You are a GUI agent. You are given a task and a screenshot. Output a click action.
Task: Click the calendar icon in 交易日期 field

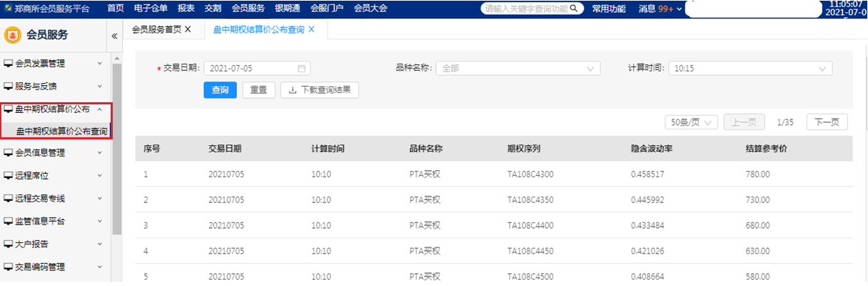(x=301, y=69)
